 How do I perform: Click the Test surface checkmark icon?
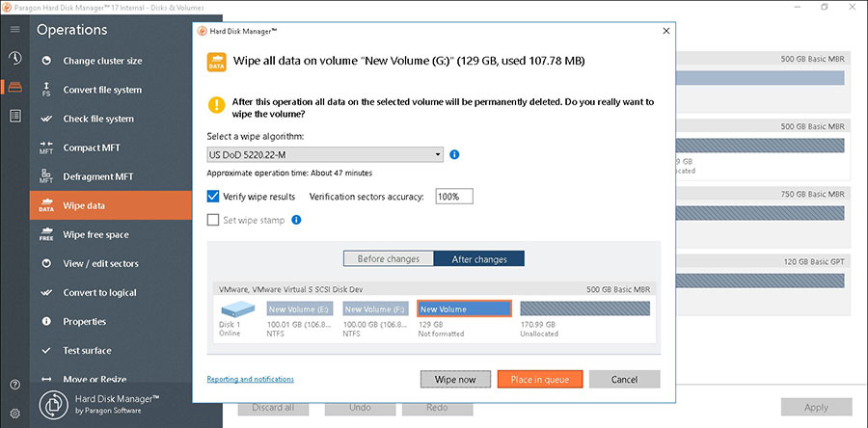pyautogui.click(x=46, y=351)
